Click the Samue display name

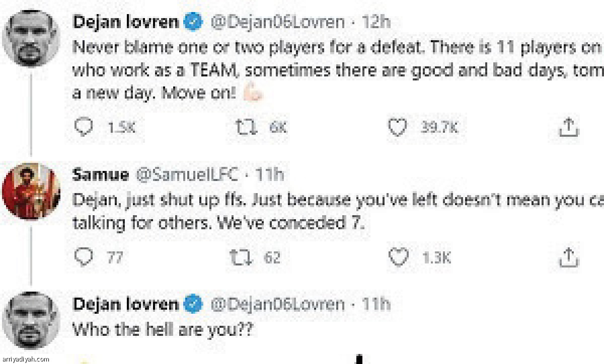pos(101,174)
